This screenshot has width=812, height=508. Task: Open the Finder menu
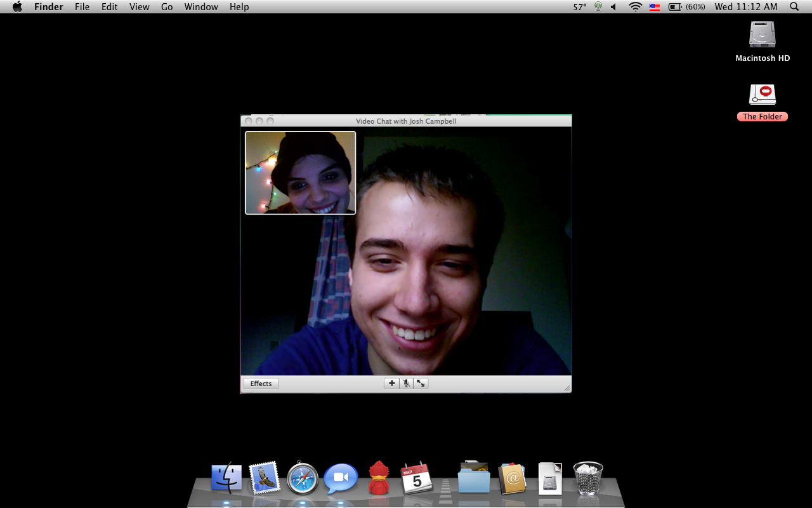tap(48, 7)
